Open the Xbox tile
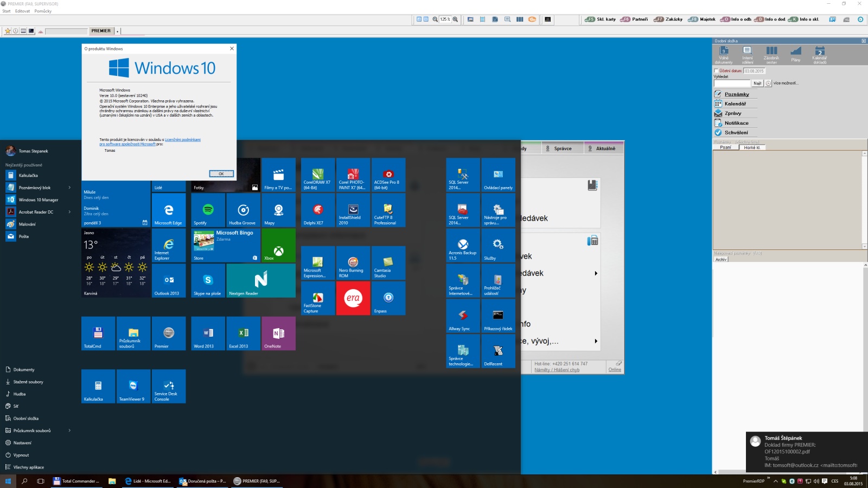 278,245
